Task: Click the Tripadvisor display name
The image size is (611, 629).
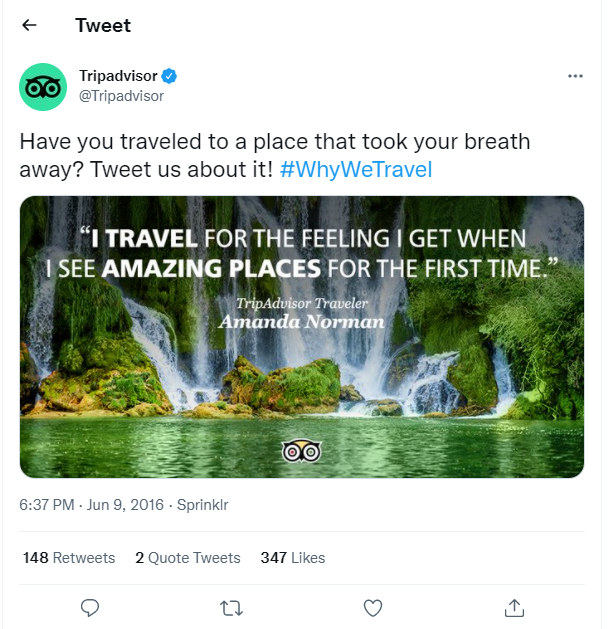Action: tap(119, 76)
